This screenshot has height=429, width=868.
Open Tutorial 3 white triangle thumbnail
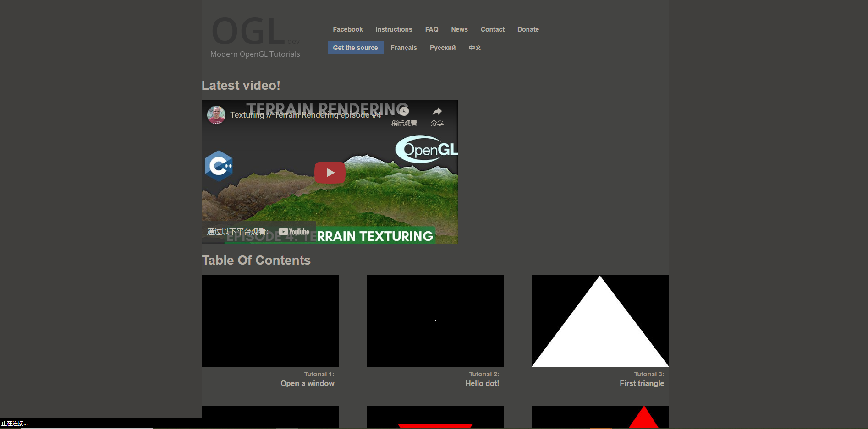click(600, 321)
